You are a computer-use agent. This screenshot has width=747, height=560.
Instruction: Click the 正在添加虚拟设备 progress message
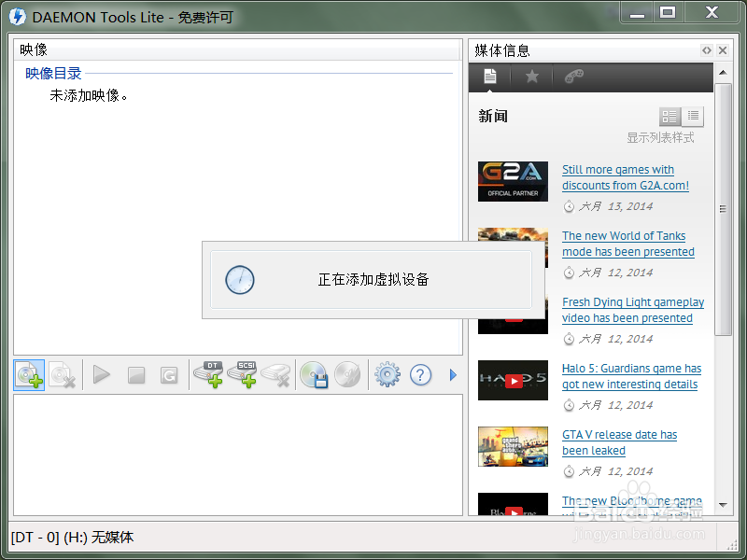(x=373, y=279)
